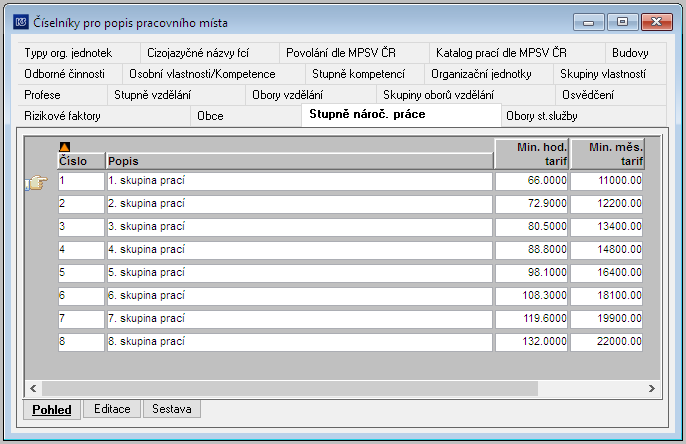Select hourly tariff cell 66.0000
The width and height of the screenshot is (686, 444).
point(532,181)
